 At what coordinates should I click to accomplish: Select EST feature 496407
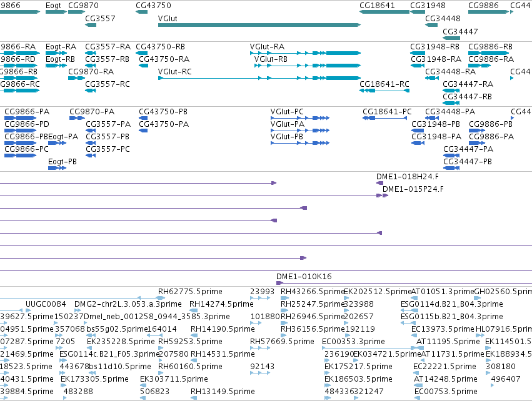click(x=493, y=385)
